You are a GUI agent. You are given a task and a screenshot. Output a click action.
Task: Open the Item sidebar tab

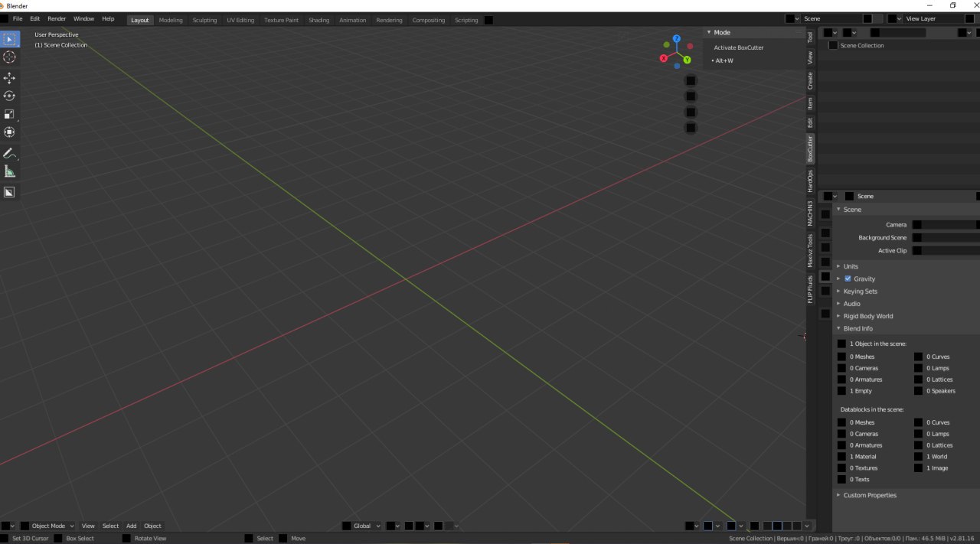click(x=810, y=103)
